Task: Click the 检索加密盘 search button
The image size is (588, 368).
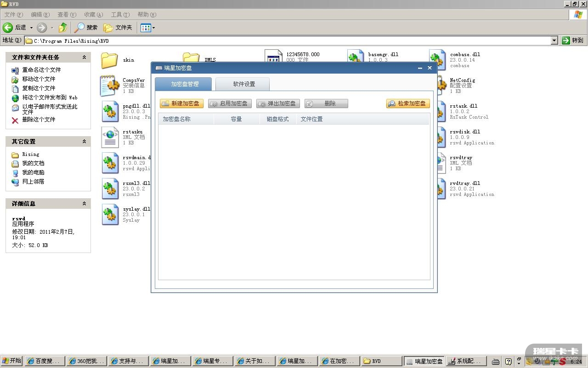Action: [408, 103]
